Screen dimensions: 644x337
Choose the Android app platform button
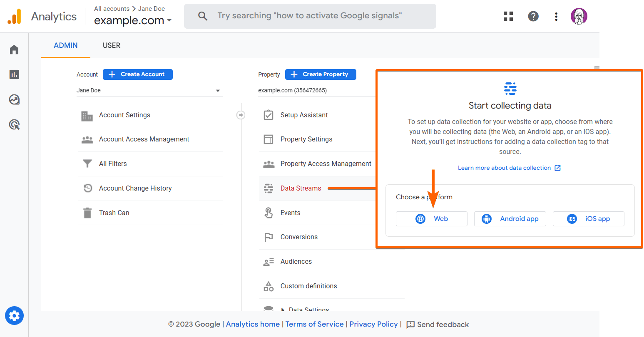click(510, 219)
